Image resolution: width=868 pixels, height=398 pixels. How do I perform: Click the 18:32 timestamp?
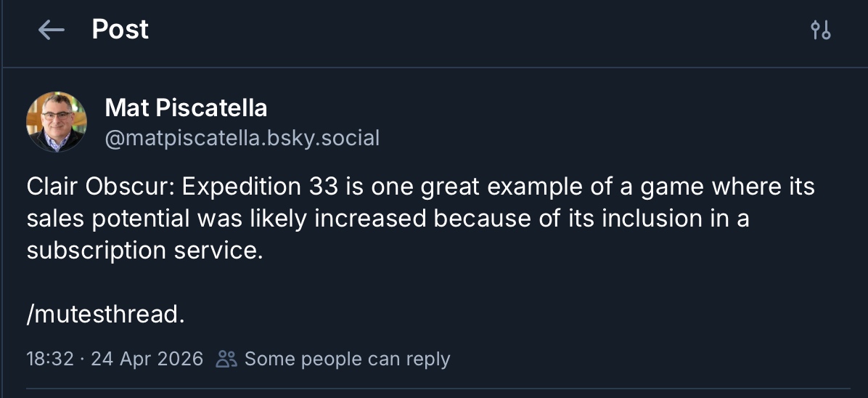click(x=49, y=359)
